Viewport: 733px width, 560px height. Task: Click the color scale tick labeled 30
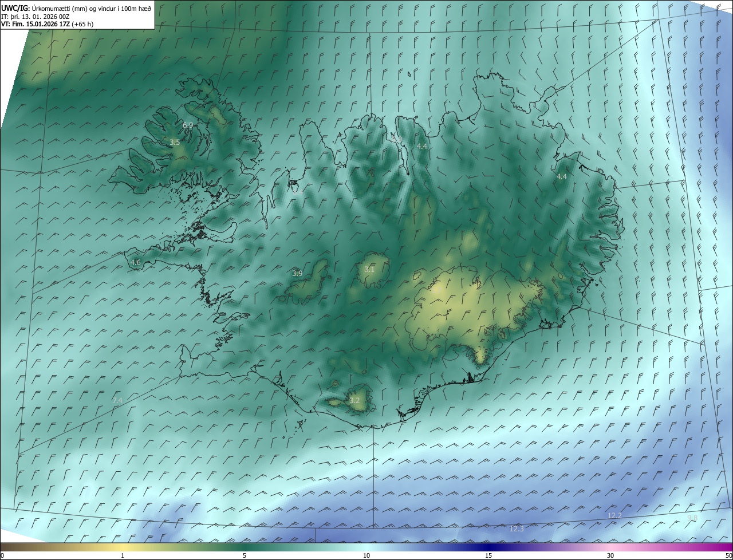610,555
